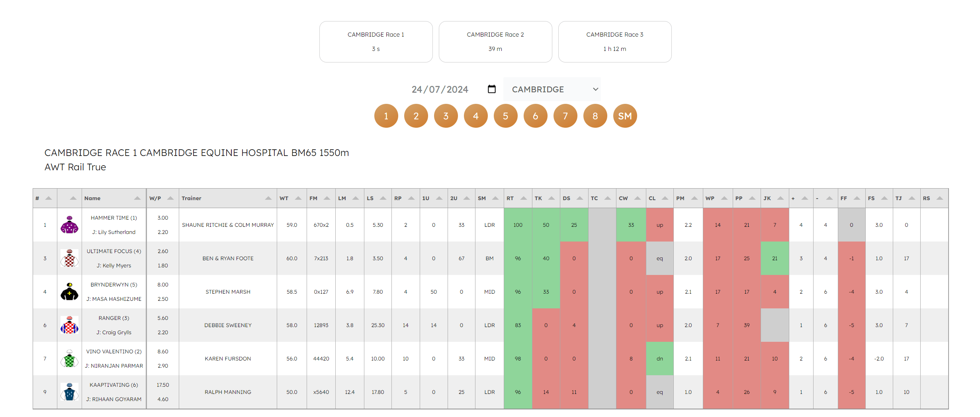Sort table by Name column arrow
Viewport: 980px width, 417px height.
[x=137, y=198]
